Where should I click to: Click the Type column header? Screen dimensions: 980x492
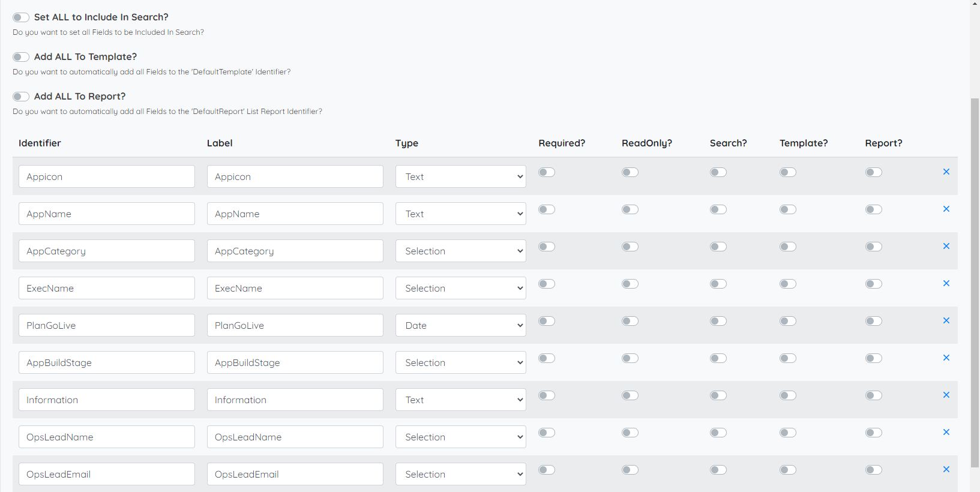(x=407, y=143)
